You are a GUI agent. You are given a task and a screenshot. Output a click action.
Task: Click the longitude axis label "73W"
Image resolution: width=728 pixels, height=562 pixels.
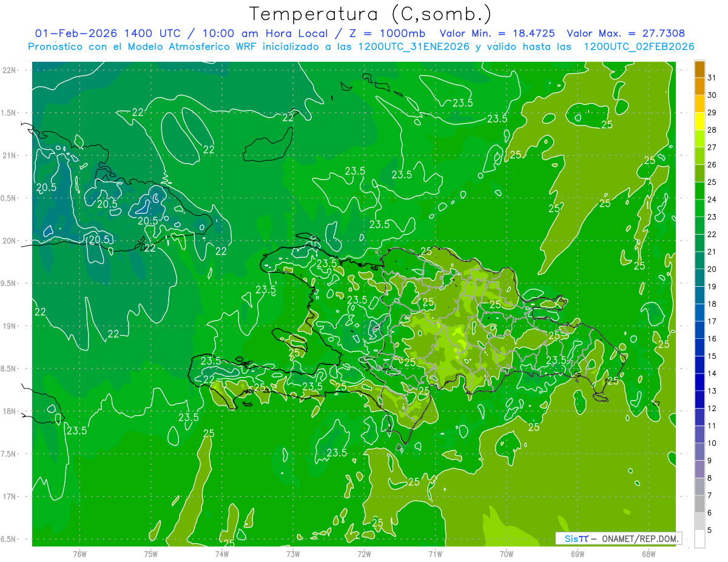coord(293,554)
